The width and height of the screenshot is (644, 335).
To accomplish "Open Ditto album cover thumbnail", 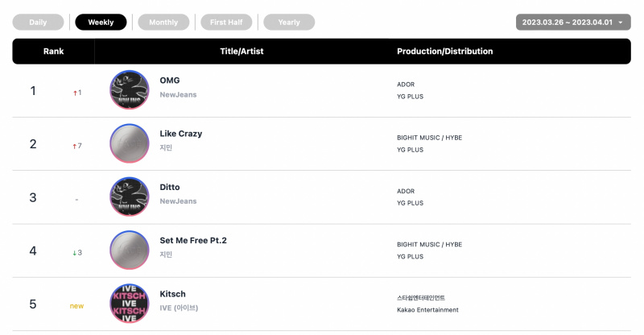I will click(130, 196).
